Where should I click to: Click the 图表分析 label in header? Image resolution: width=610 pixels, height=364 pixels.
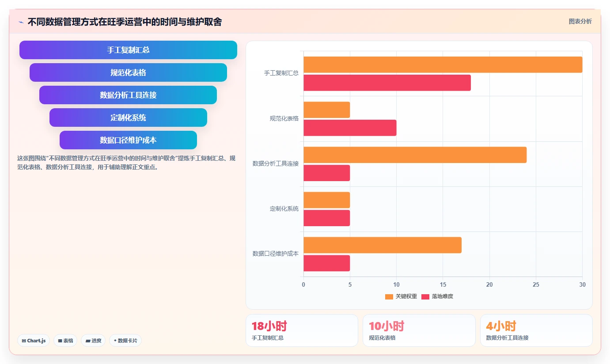pos(580,21)
